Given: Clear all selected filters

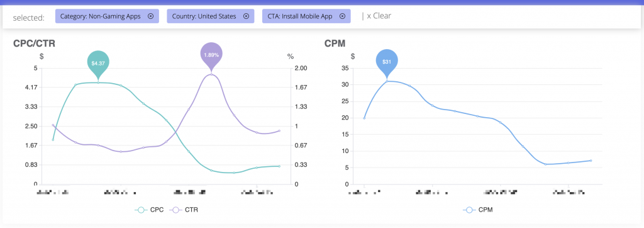Looking at the screenshot, I should pyautogui.click(x=377, y=16).
